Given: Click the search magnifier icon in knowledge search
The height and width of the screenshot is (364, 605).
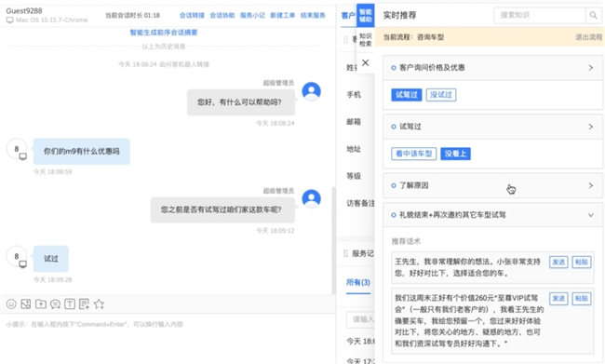Looking at the screenshot, I should (594, 16).
